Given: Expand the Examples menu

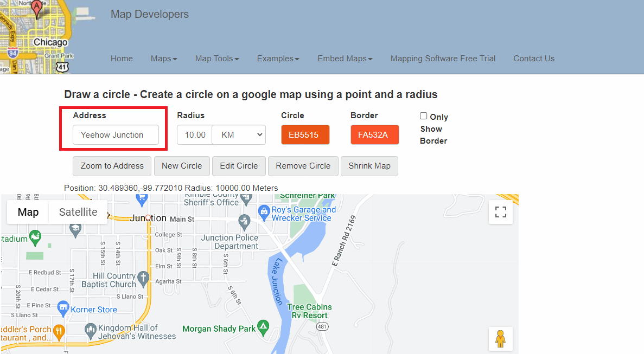Looking at the screenshot, I should click(278, 59).
